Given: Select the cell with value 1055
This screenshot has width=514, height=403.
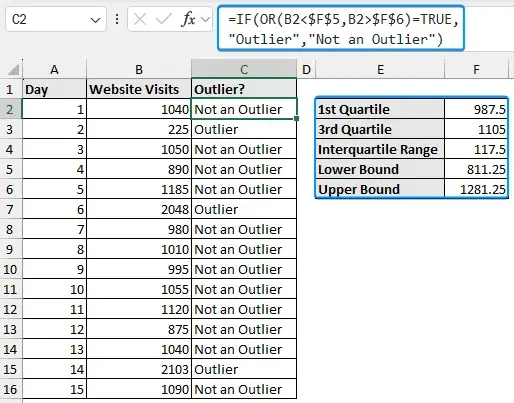Looking at the screenshot, I should 139,289.
